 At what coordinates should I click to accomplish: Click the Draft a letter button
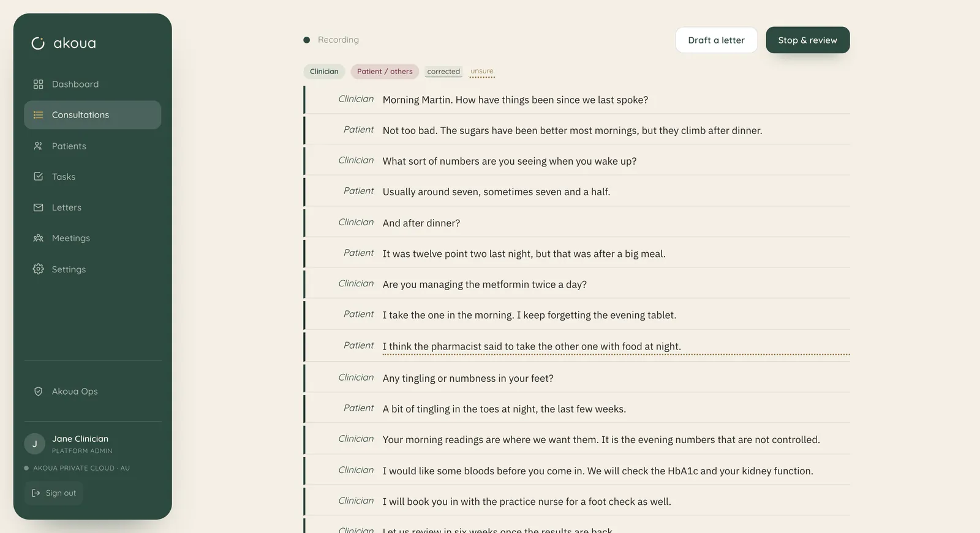[x=716, y=40]
